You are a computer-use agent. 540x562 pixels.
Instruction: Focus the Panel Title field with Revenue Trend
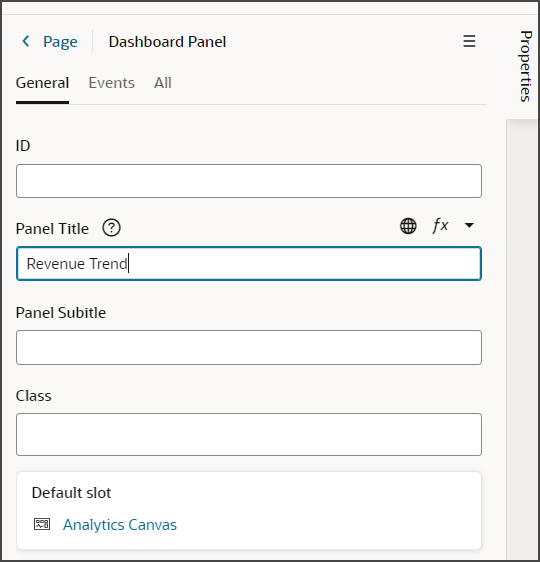click(249, 263)
